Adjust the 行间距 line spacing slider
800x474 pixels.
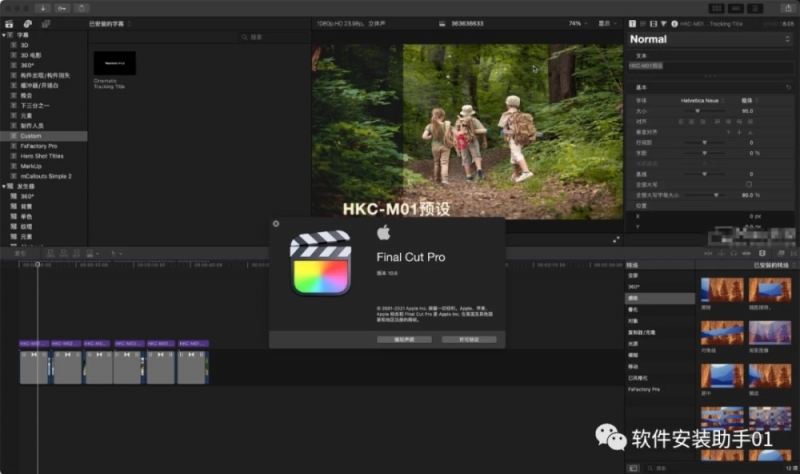(x=704, y=142)
